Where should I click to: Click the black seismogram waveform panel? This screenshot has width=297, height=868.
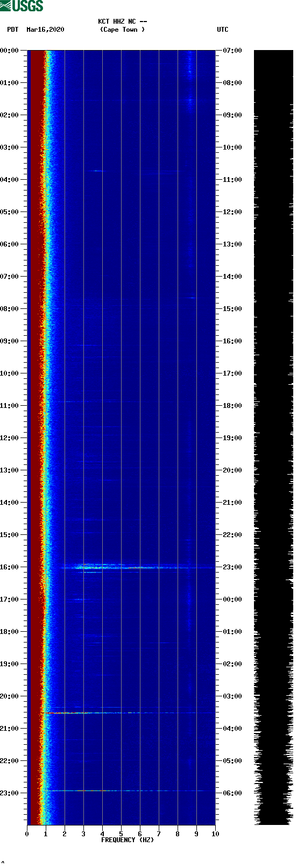pyautogui.click(x=273, y=437)
